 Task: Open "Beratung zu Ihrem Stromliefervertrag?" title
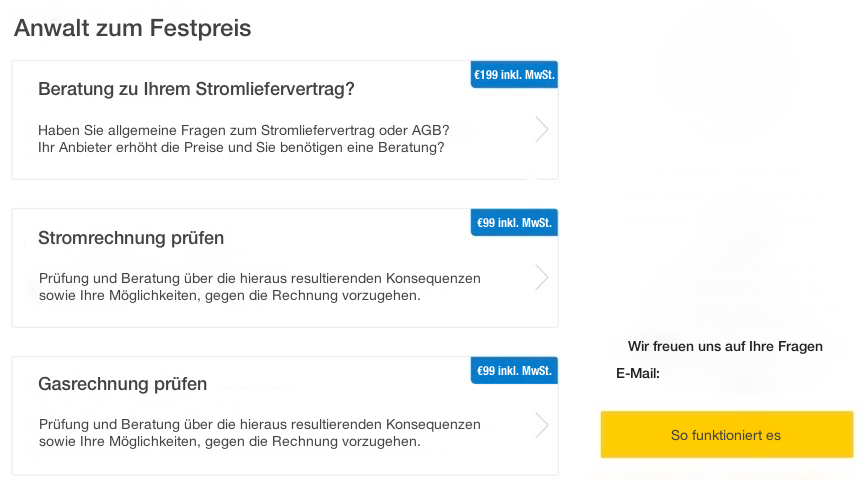(x=196, y=89)
